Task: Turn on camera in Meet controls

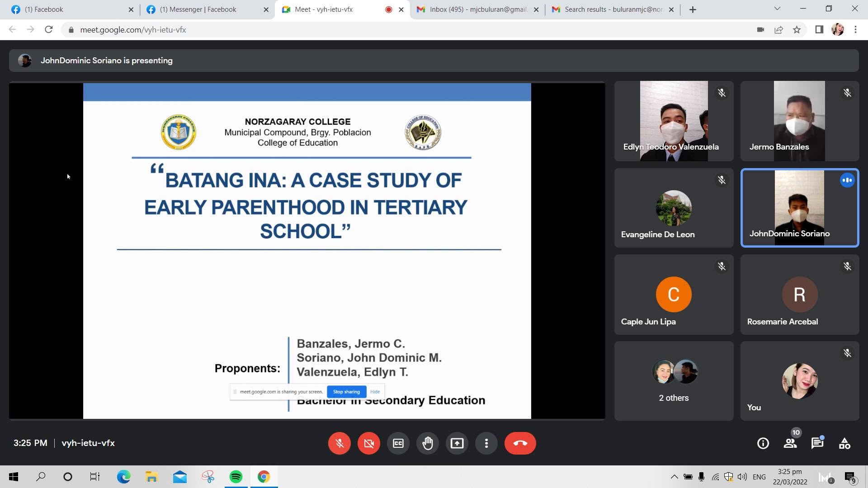Action: tap(368, 443)
